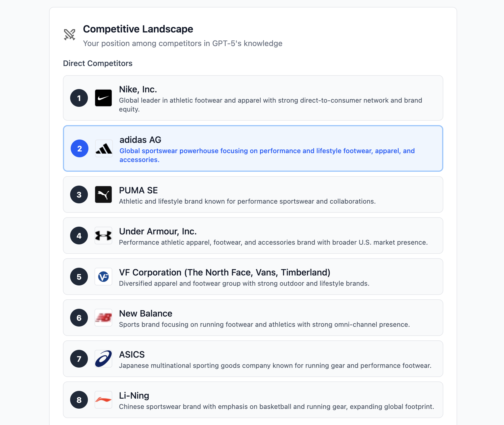Click the ASICS competitor name

click(x=132, y=355)
